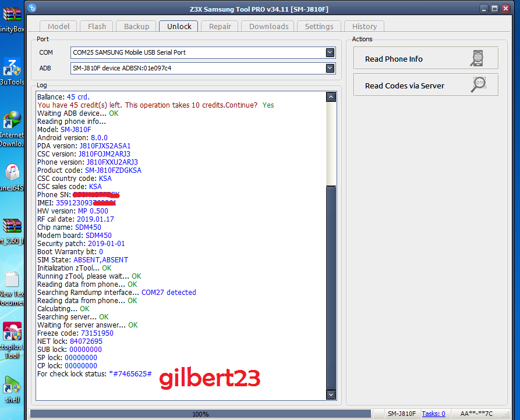This screenshot has width=520, height=420.
Task: Click the log scroll up arrow
Action: [x=331, y=97]
